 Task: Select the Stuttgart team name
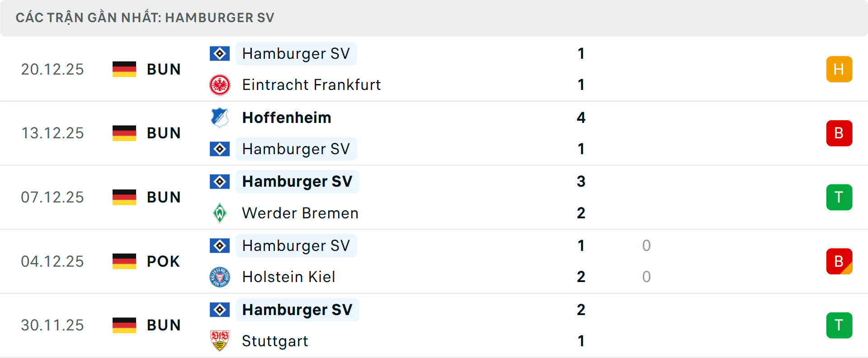[x=275, y=341]
